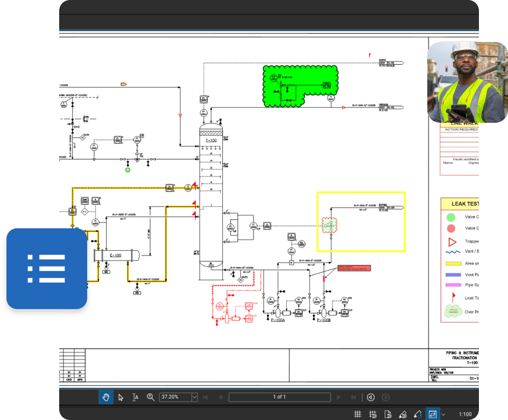
Task: Select the yellow rectangle markup
Action: click(361, 222)
